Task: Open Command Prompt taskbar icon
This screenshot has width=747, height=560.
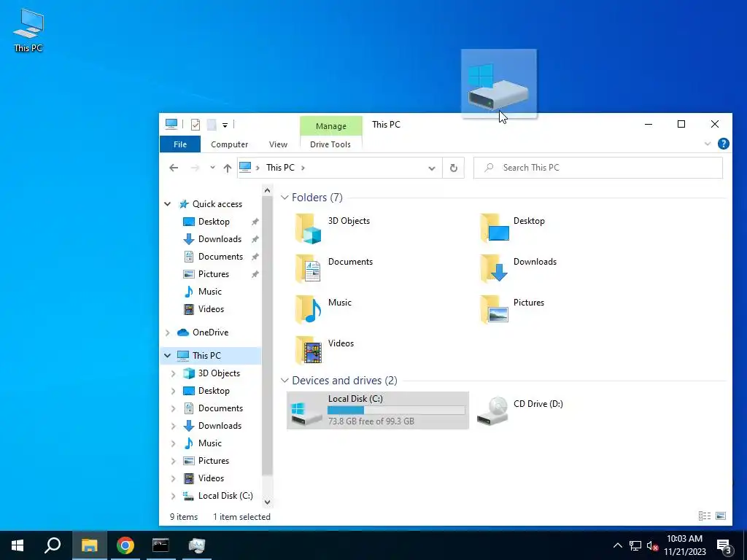Action: pos(160,545)
